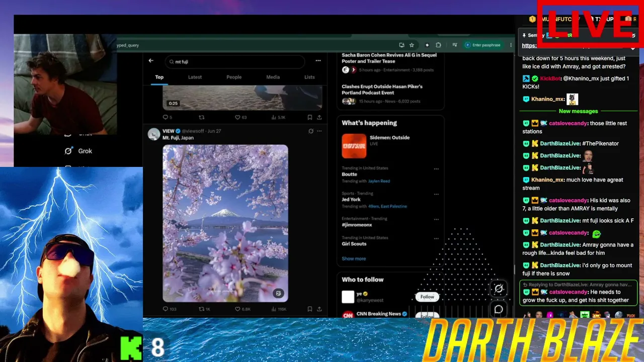Open the People tab
The height and width of the screenshot is (362, 644).
(234, 77)
